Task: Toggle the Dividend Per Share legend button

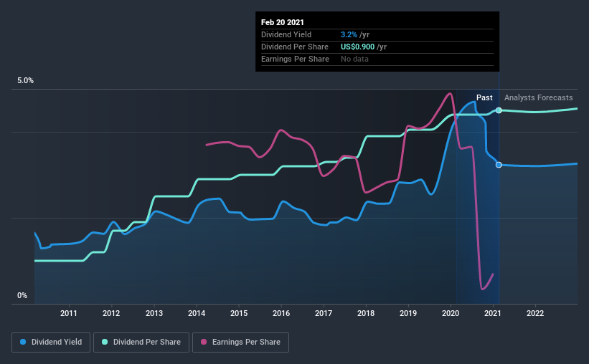Action: click(141, 343)
